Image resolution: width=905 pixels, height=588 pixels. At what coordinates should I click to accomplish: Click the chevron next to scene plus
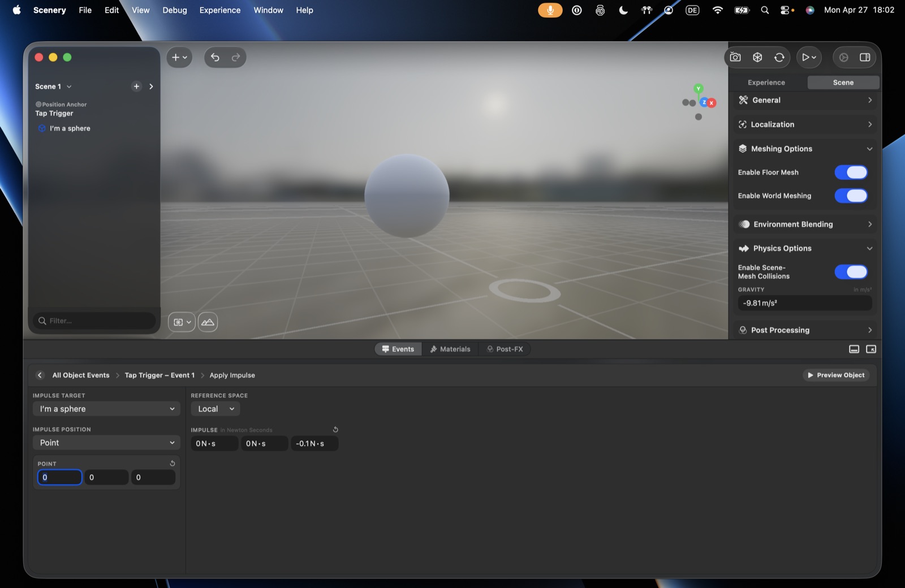(151, 87)
